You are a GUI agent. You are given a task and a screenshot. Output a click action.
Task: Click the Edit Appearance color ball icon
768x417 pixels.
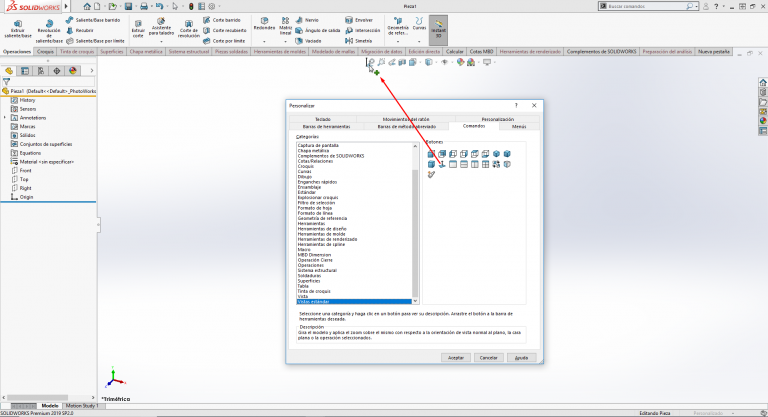pyautogui.click(x=460, y=62)
